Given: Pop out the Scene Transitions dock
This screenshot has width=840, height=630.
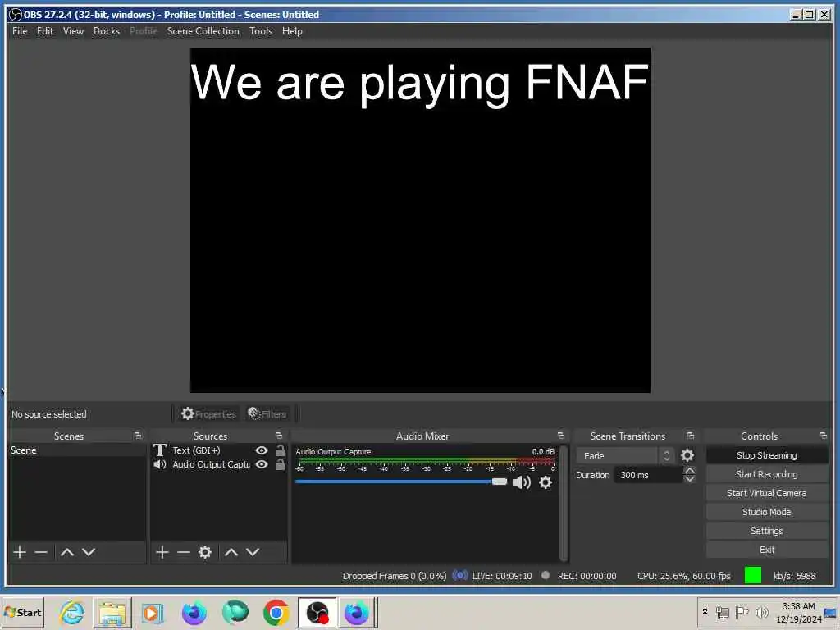Looking at the screenshot, I should [691, 436].
